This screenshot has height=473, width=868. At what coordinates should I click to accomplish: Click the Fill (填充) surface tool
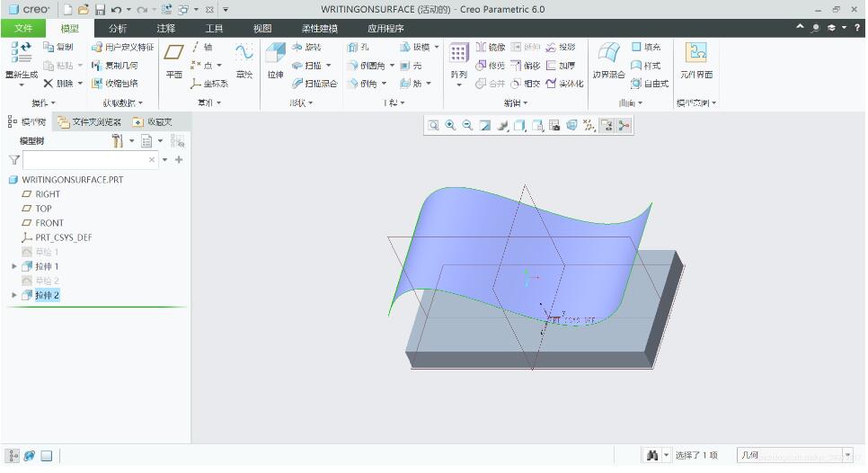coord(647,47)
